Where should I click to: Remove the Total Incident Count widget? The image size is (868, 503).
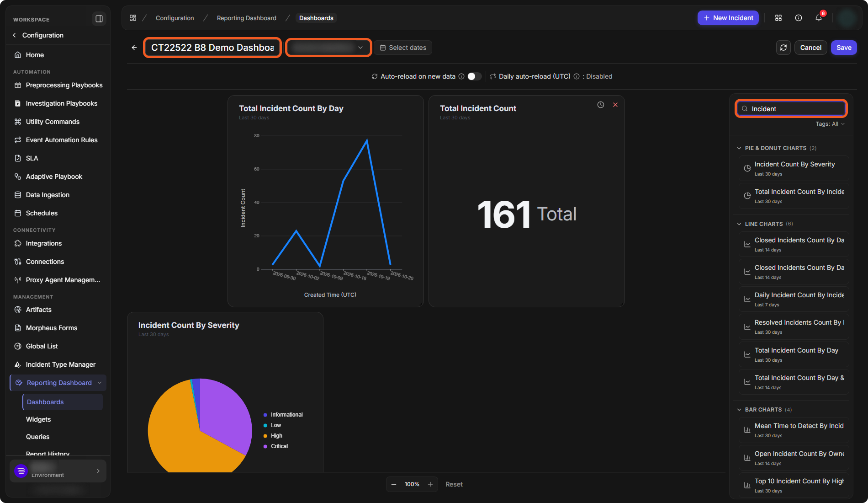click(x=615, y=105)
